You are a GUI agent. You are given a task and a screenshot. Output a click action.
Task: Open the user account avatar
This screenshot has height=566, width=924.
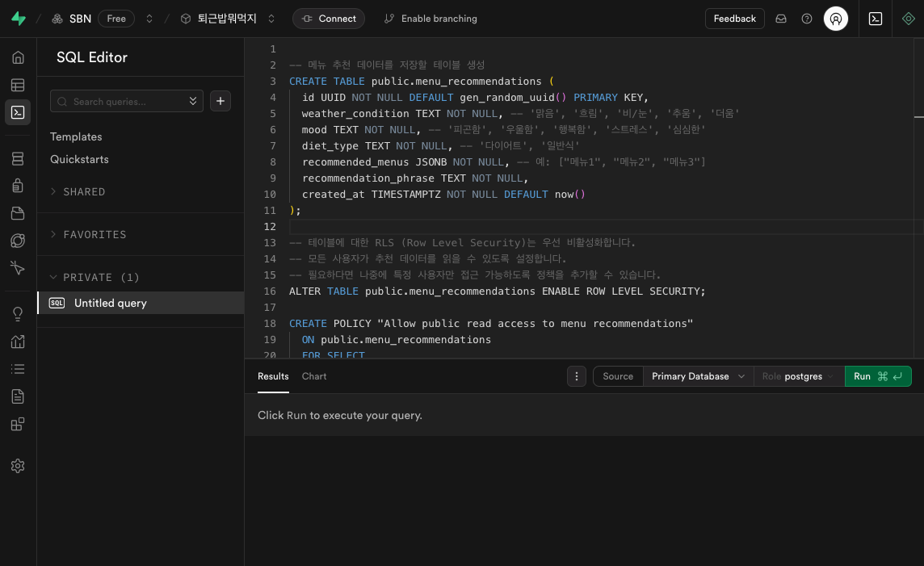pyautogui.click(x=836, y=19)
